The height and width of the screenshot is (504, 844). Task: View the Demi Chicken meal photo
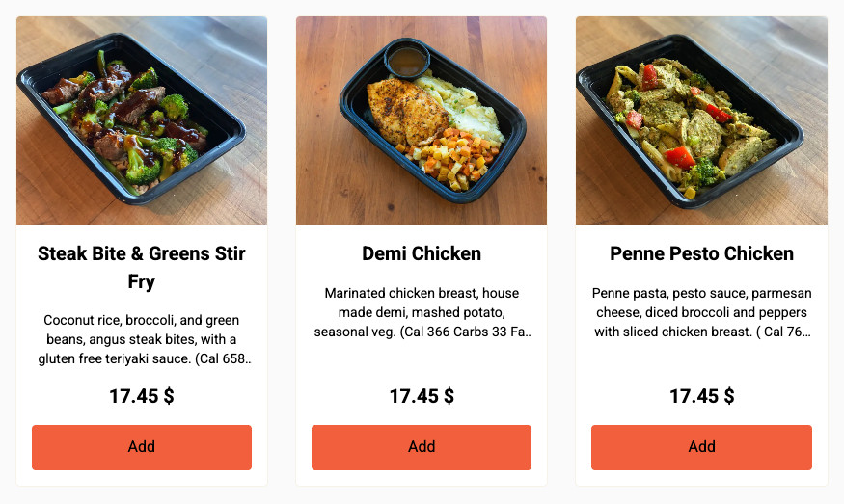pos(422,120)
